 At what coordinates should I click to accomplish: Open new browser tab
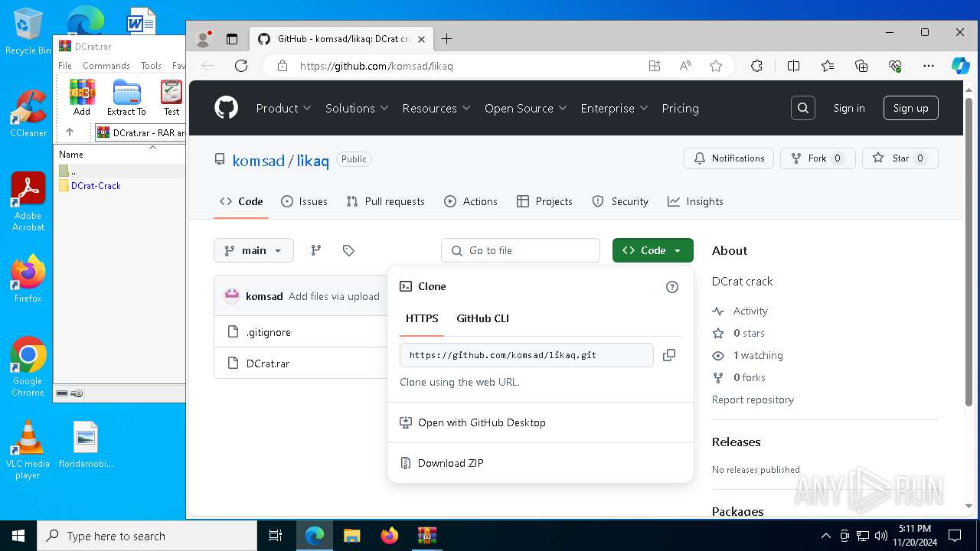tap(447, 38)
